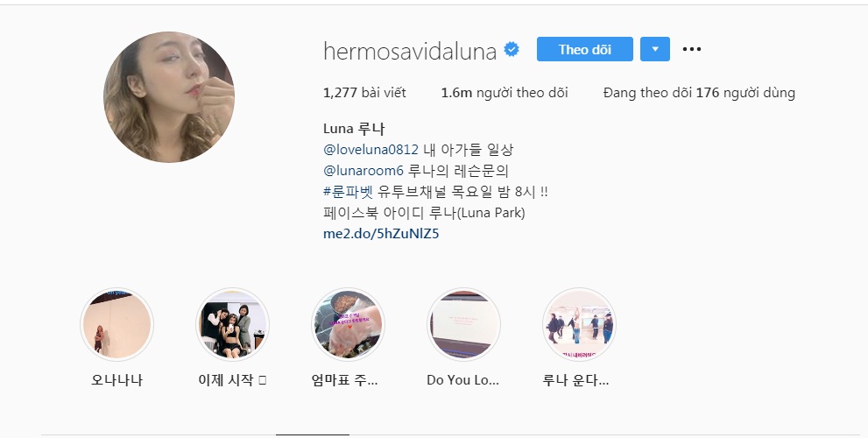View the 1.6m người theo dõi followers list
Screen dimensions: 868x438
[505, 93]
